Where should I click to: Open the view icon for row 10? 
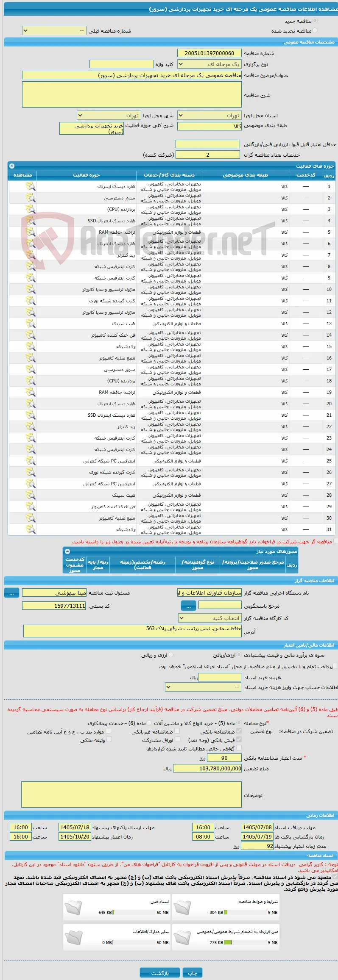[x=30, y=289]
